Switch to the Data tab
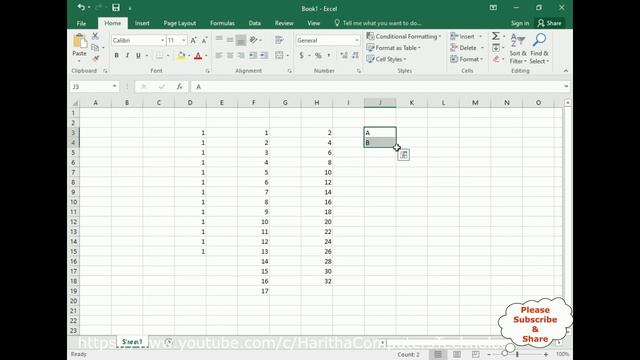640x360 pixels. (255, 23)
